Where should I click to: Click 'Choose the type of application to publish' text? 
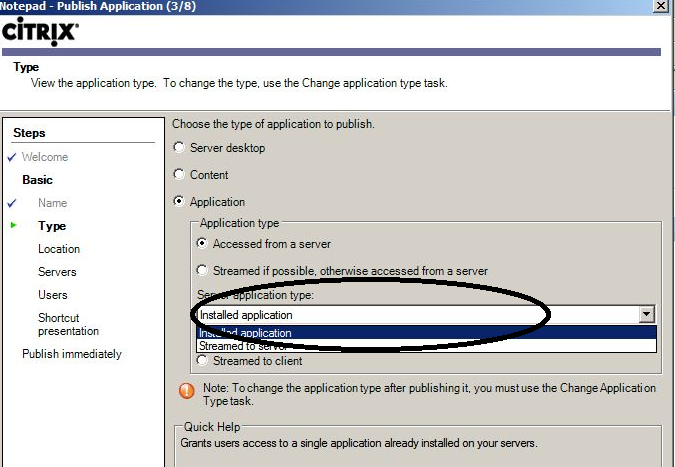273,124
